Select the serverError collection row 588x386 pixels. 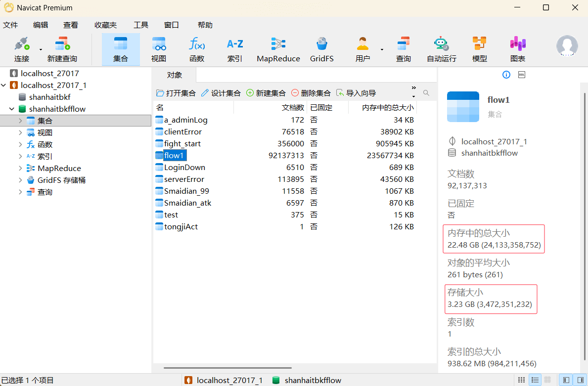(x=184, y=179)
